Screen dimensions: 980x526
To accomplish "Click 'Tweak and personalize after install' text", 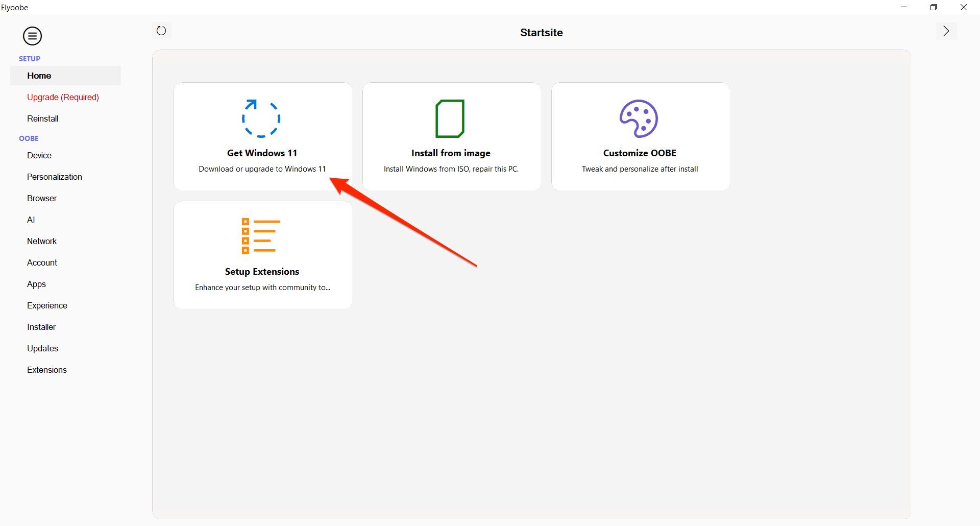I will [x=640, y=169].
